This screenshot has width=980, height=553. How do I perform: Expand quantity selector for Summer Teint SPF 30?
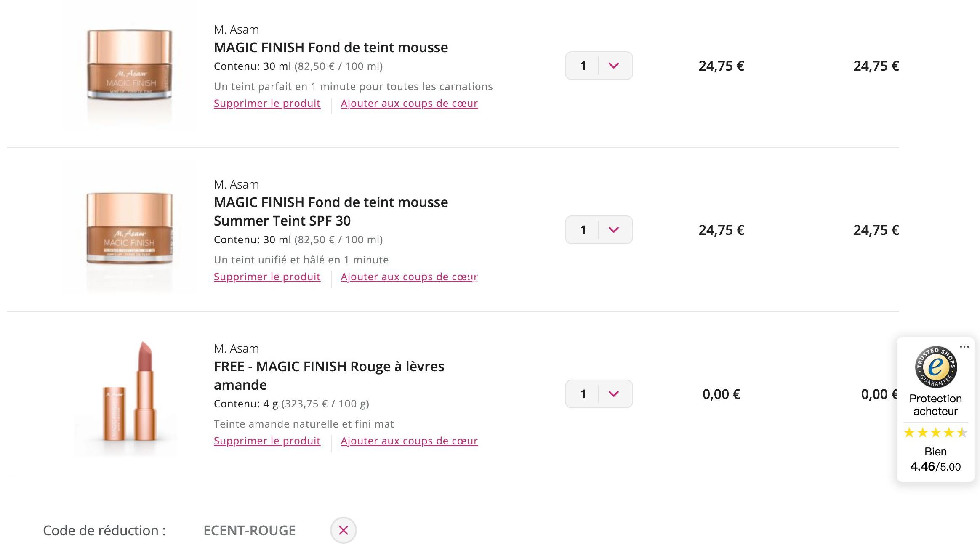pos(599,230)
